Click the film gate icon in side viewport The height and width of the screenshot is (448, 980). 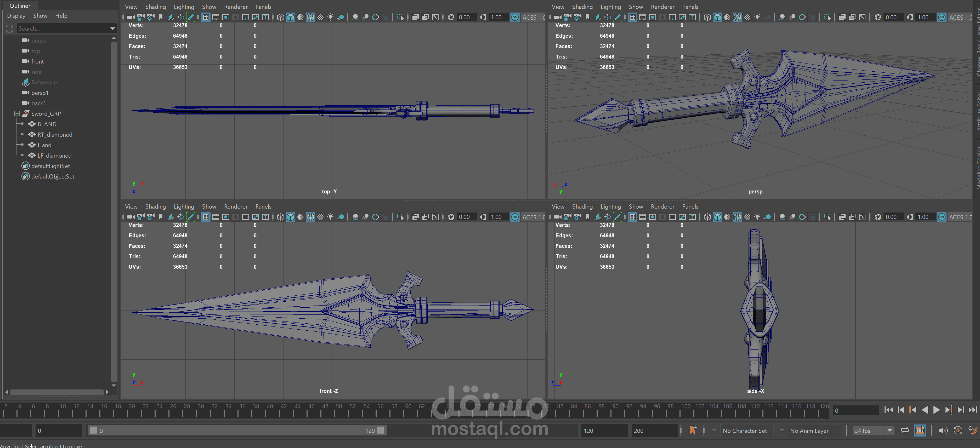point(643,217)
